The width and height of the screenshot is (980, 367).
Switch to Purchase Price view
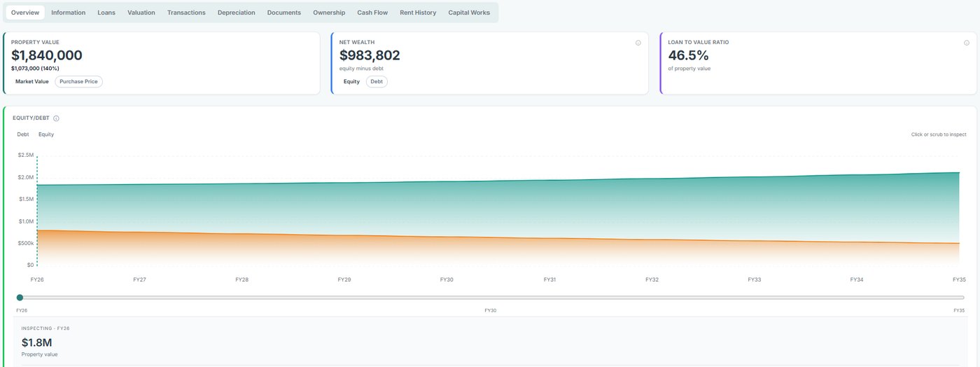tap(78, 82)
